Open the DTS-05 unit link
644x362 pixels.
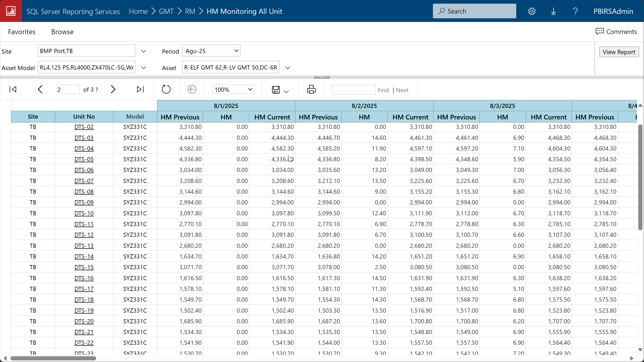click(x=84, y=159)
